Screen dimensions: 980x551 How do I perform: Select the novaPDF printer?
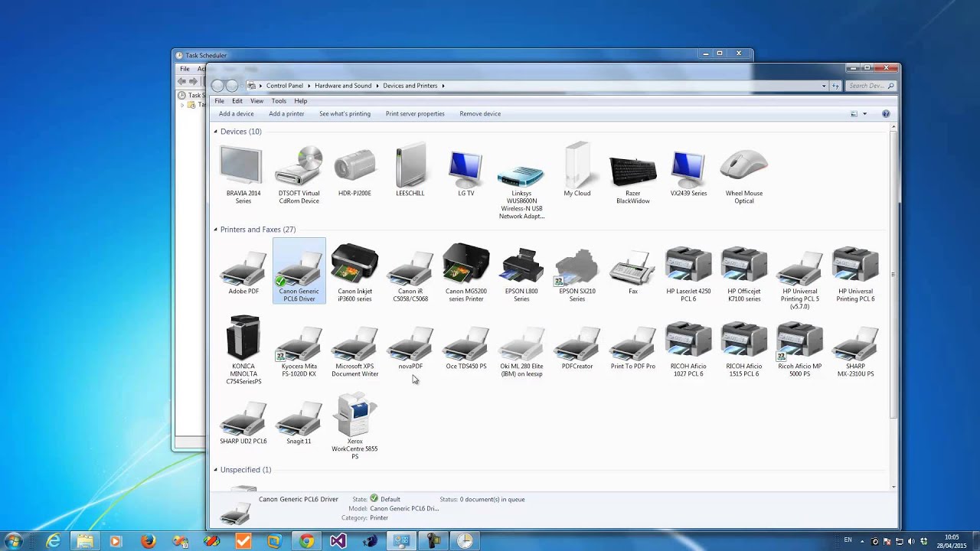(x=410, y=344)
